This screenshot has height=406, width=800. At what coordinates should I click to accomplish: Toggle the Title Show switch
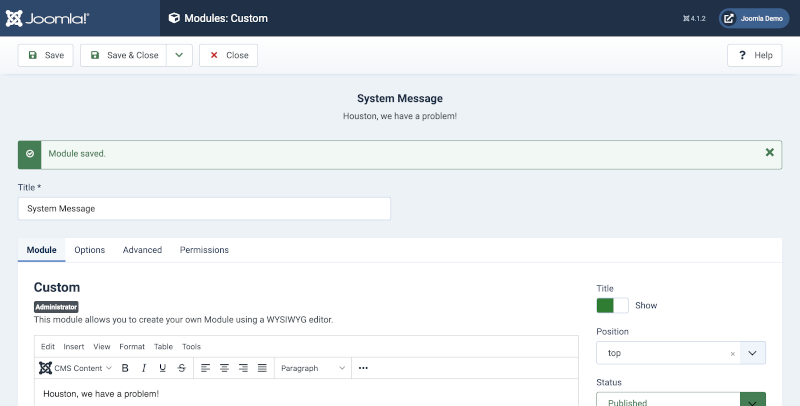(x=612, y=306)
